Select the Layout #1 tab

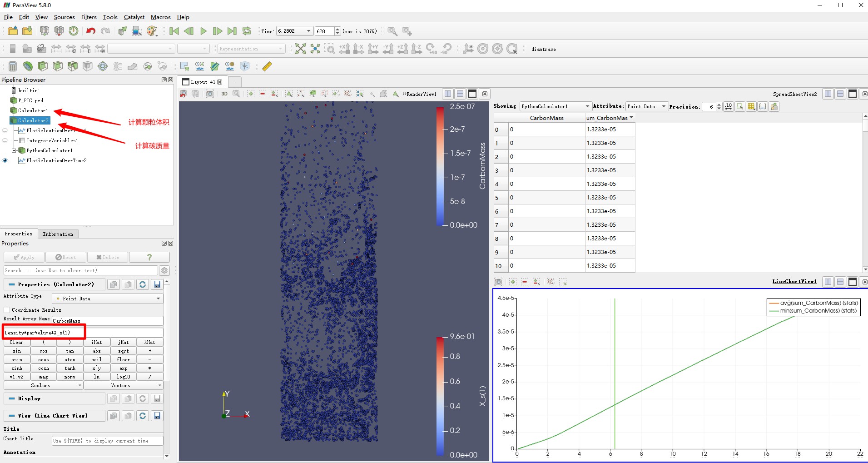tap(203, 82)
